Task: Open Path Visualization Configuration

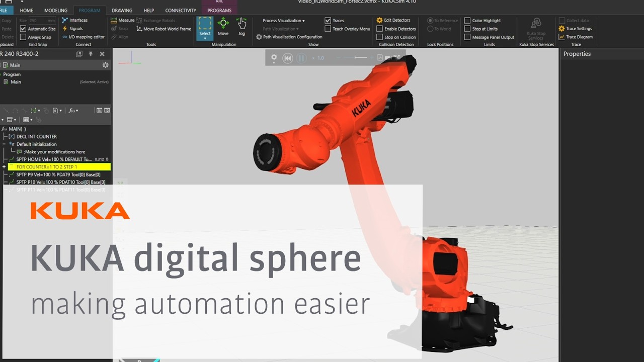Action: pyautogui.click(x=289, y=37)
